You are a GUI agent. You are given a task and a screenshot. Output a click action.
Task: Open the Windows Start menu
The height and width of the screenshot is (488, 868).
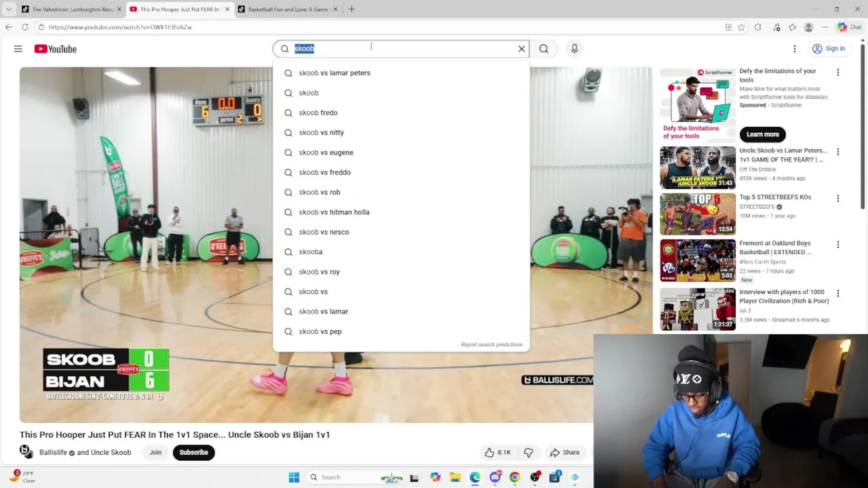(x=294, y=477)
